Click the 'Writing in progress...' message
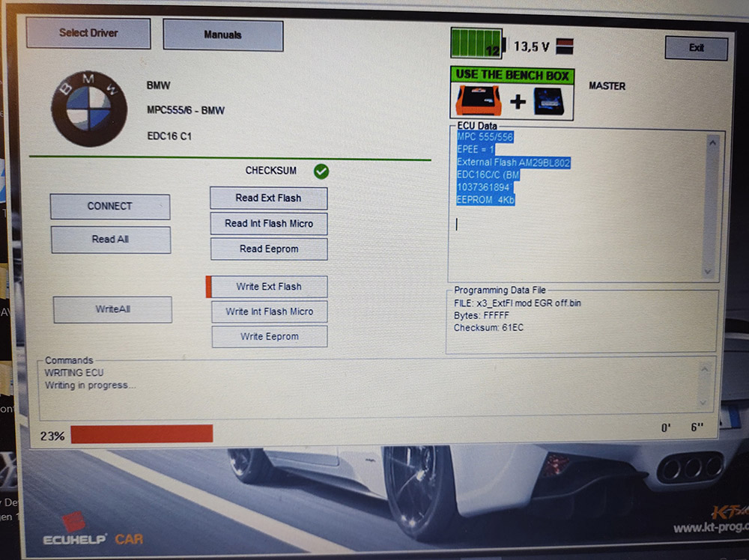 91,386
